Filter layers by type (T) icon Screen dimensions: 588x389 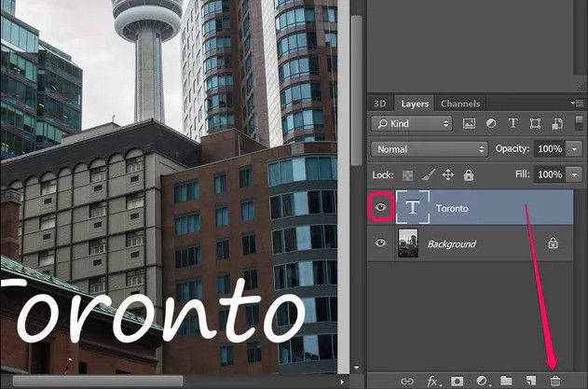513,123
